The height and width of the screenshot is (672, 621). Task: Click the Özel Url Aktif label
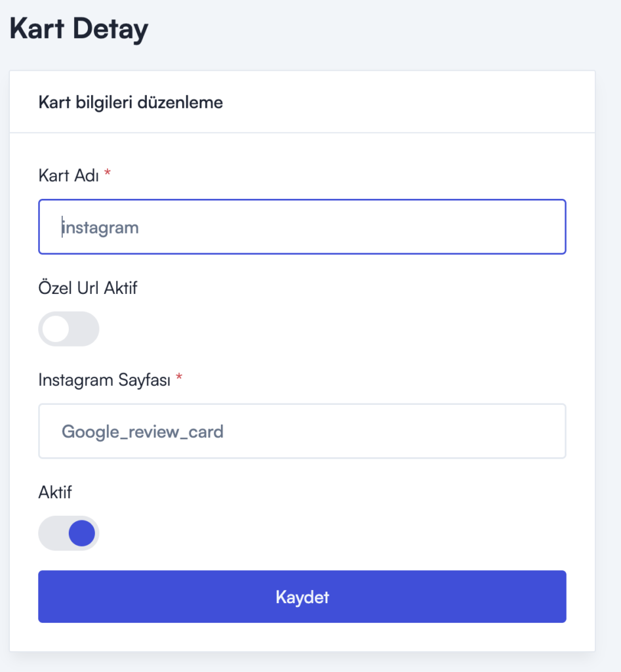(88, 287)
